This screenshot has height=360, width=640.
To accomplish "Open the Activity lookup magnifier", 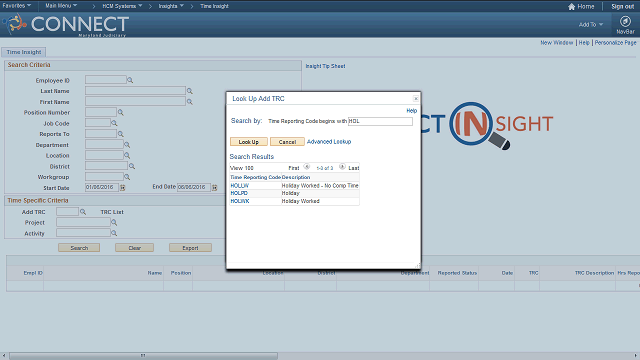I will 114,233.
